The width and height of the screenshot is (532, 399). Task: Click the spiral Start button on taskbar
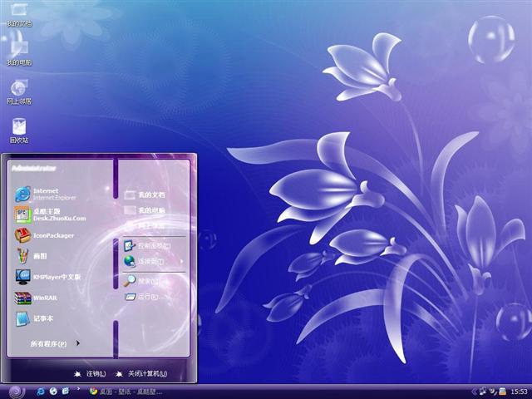click(x=17, y=392)
